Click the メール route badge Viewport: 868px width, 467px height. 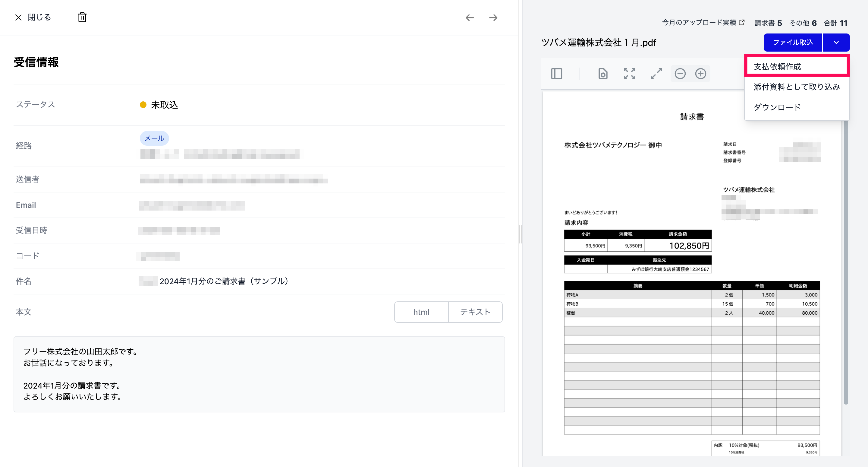coord(154,138)
